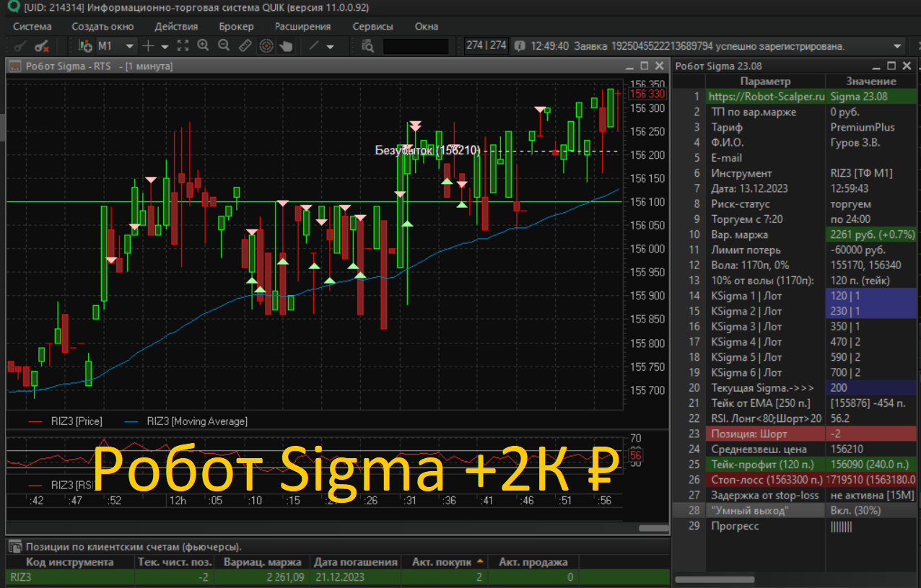
Task: Open the line tool dropdown arrow
Action: point(331,46)
